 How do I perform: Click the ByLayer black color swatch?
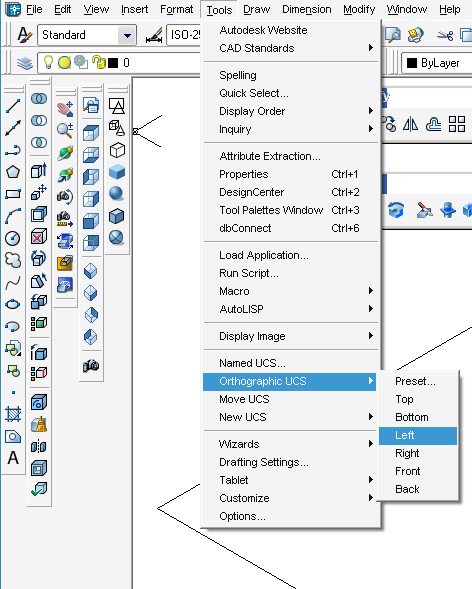(x=412, y=63)
